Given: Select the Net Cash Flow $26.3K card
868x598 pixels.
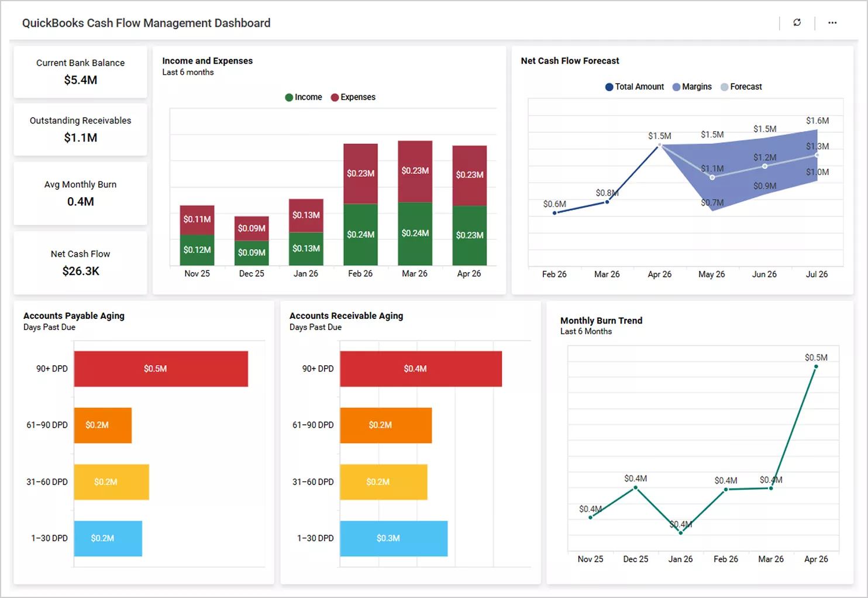Looking at the screenshot, I should [x=81, y=263].
